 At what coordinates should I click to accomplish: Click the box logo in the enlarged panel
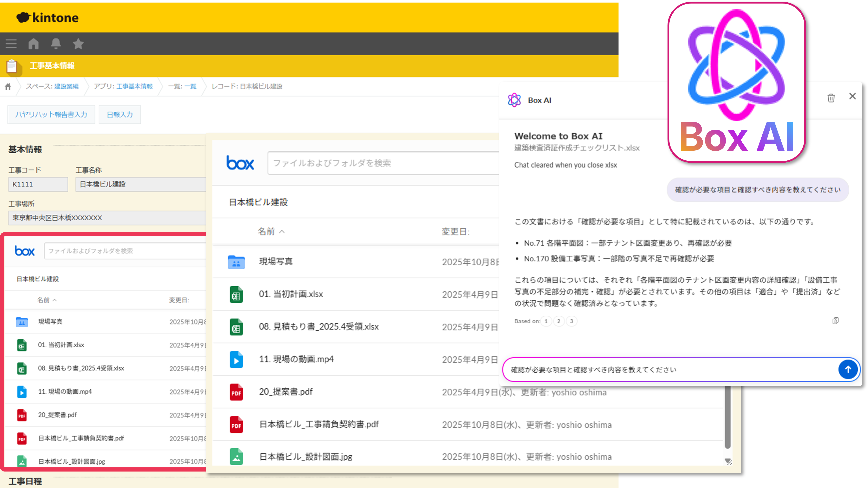point(240,163)
